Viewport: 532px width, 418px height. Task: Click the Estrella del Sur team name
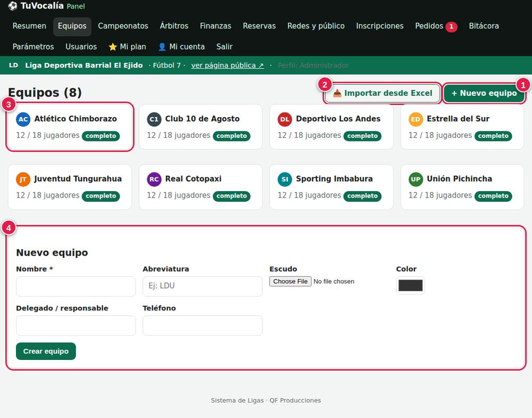pyautogui.click(x=458, y=119)
